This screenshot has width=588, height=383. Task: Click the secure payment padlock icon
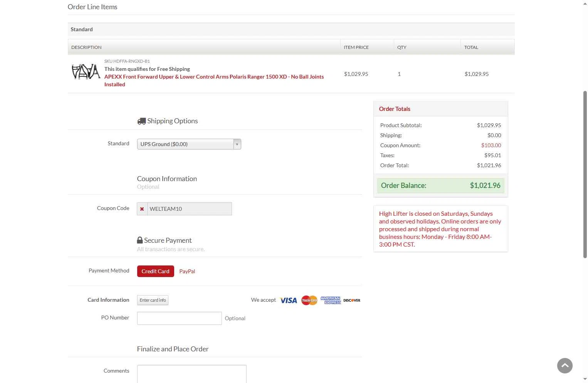(140, 240)
